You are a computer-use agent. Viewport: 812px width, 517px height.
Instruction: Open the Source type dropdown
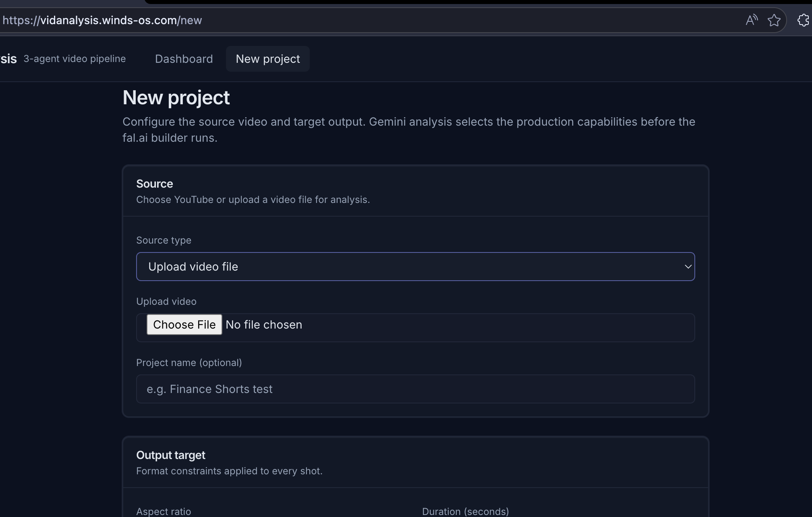coord(416,267)
